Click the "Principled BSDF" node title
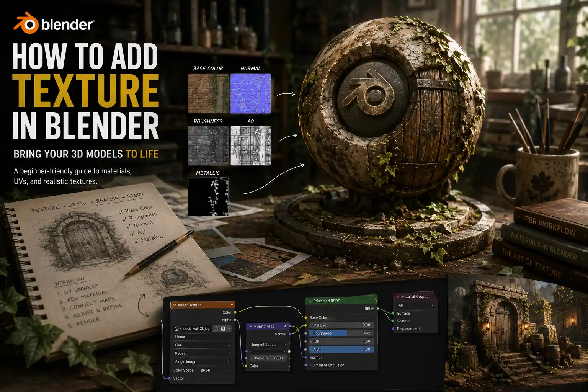 pos(327,301)
